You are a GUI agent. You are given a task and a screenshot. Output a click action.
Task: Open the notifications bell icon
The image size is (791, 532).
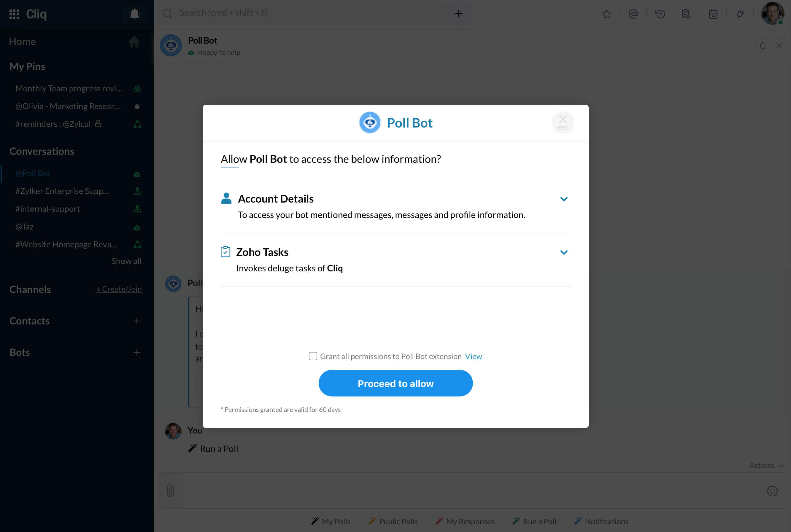click(x=134, y=14)
